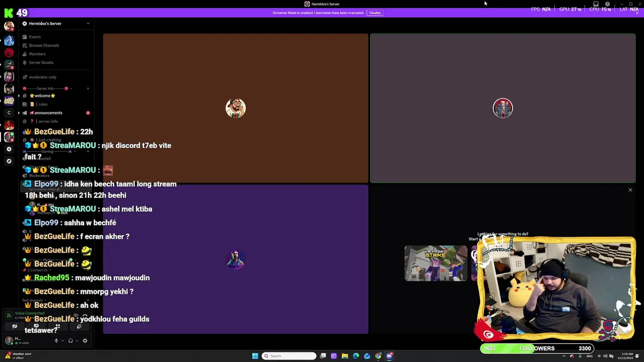Click the Voice Connected status text

coord(30,313)
